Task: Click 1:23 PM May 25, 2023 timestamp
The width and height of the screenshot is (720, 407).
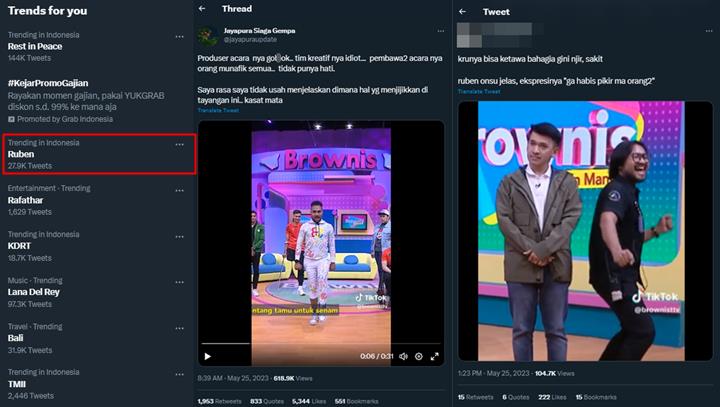Action: tap(494, 373)
